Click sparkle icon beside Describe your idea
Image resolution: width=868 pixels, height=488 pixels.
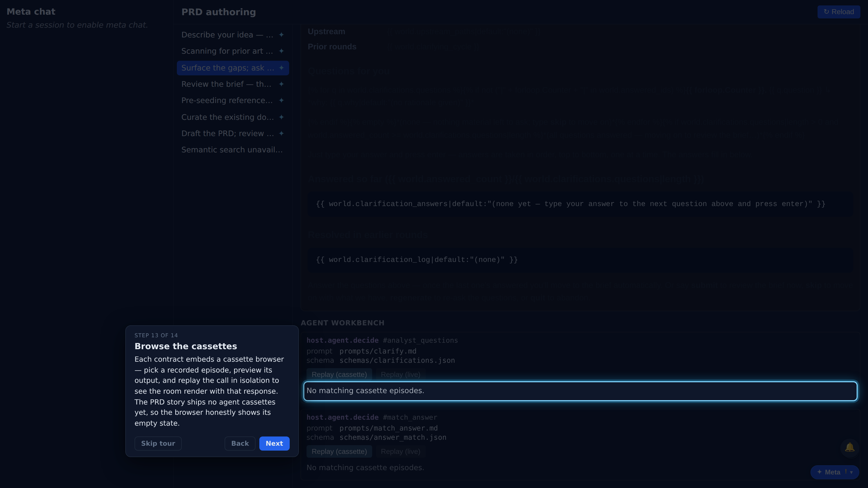click(281, 35)
